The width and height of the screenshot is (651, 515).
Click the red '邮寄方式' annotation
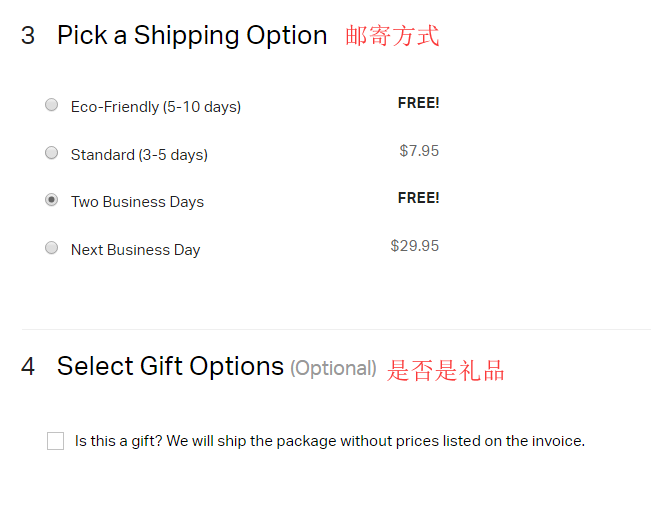click(x=392, y=37)
